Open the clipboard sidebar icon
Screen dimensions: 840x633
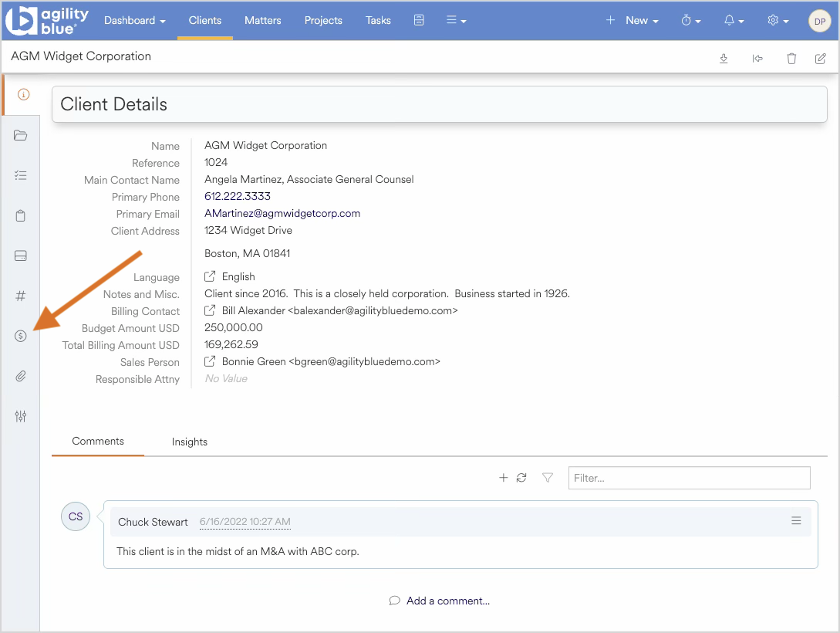(x=20, y=215)
